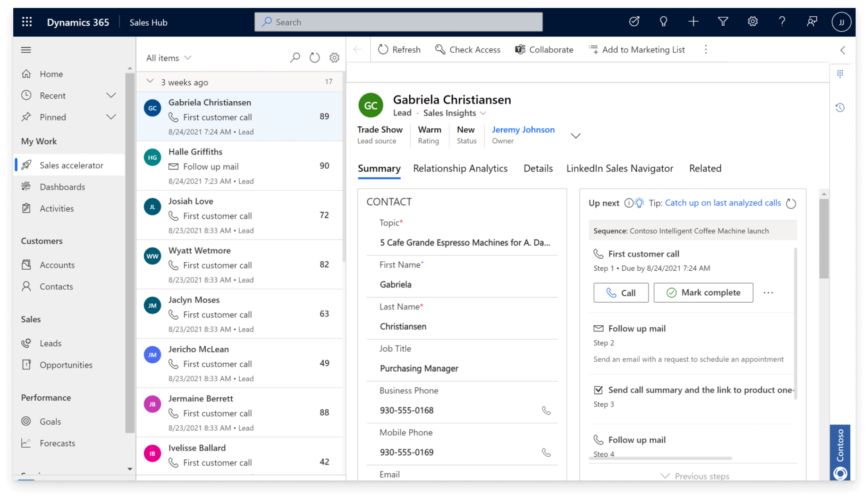868x499 pixels.
Task: Open the app launcher waffle icon
Action: 27,22
